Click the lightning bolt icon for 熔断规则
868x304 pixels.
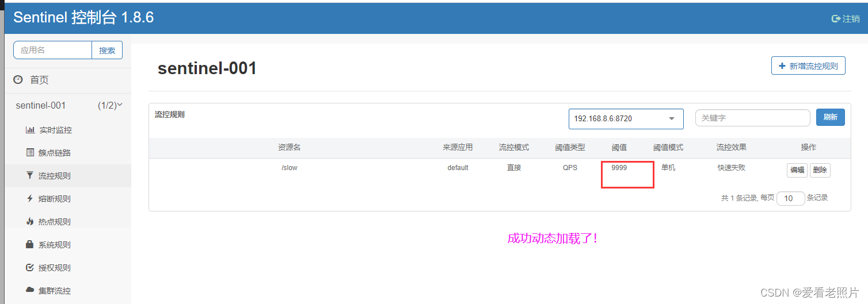[x=30, y=198]
